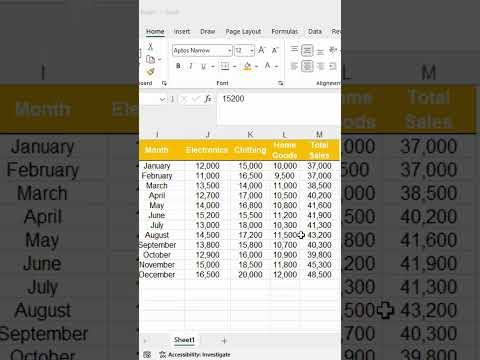Apply the Font Color button

pyautogui.click(x=267, y=66)
